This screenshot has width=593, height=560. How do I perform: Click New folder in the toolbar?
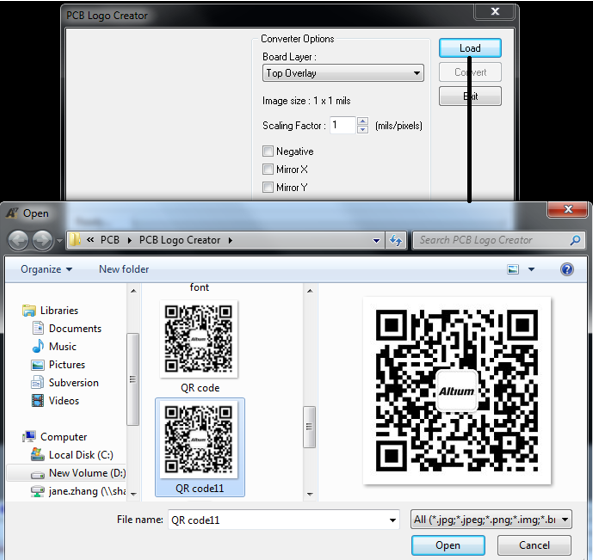pyautogui.click(x=124, y=269)
